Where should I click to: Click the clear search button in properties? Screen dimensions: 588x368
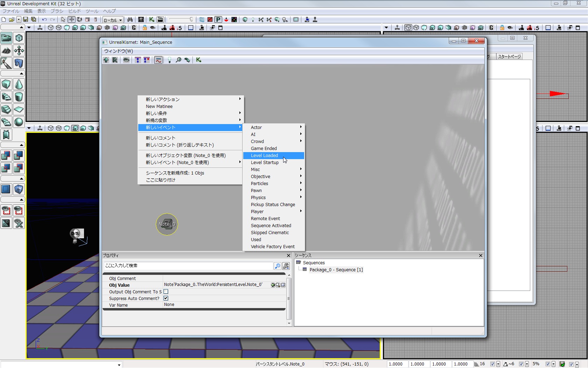(x=286, y=266)
